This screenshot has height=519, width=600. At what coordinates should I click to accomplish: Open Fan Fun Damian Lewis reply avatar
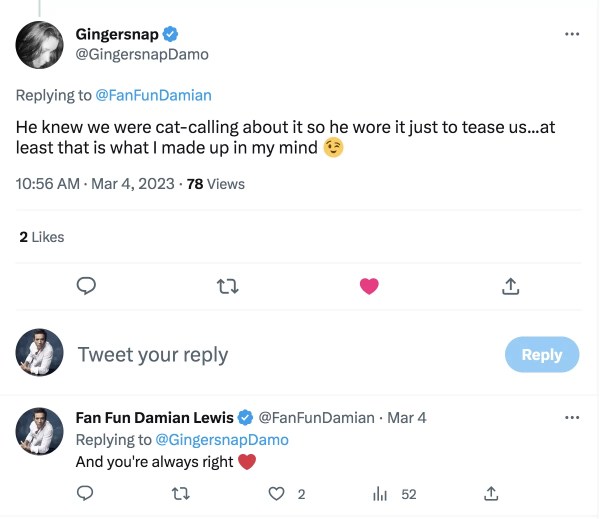point(41,432)
